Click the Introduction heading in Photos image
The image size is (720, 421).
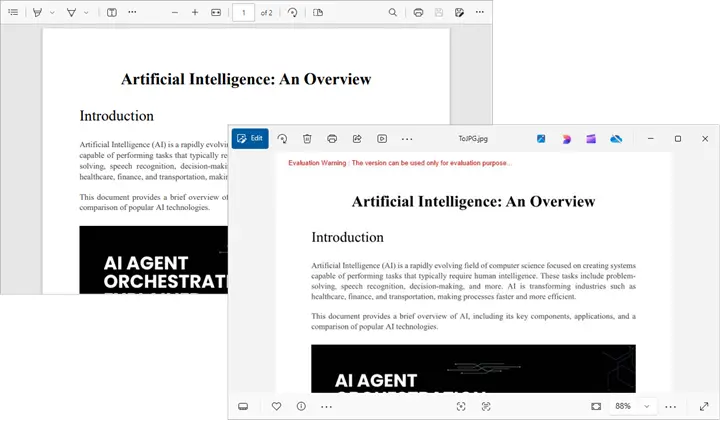(348, 237)
